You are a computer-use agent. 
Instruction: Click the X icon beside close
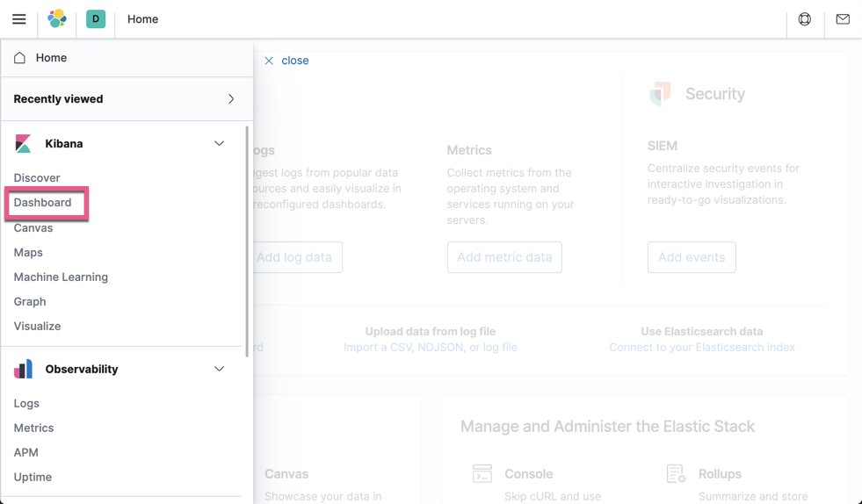pos(269,61)
